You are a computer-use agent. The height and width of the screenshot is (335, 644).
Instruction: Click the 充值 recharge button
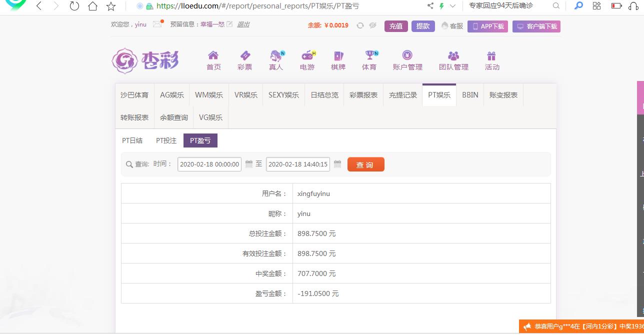click(396, 26)
